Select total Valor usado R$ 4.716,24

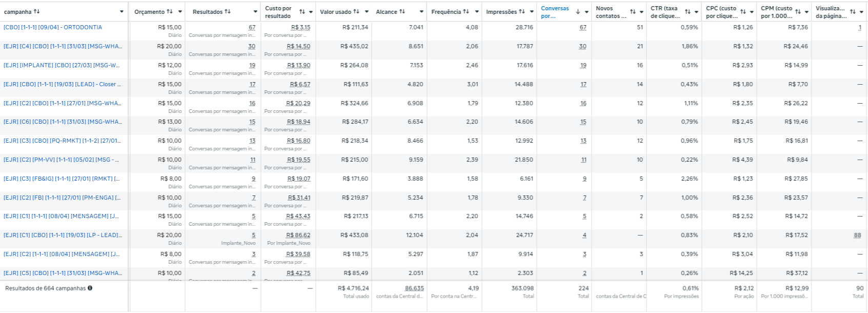pos(353,288)
